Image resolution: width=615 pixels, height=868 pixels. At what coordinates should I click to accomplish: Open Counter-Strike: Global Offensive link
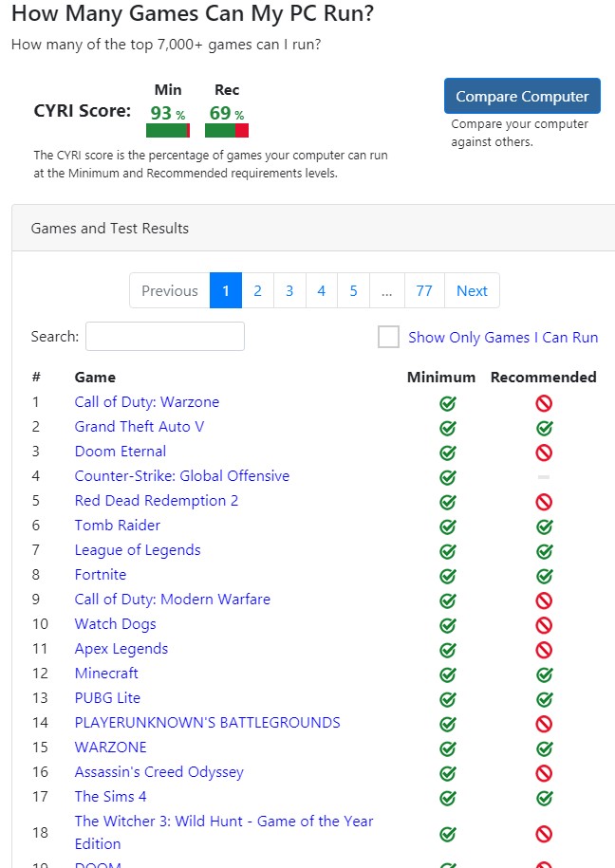point(181,475)
